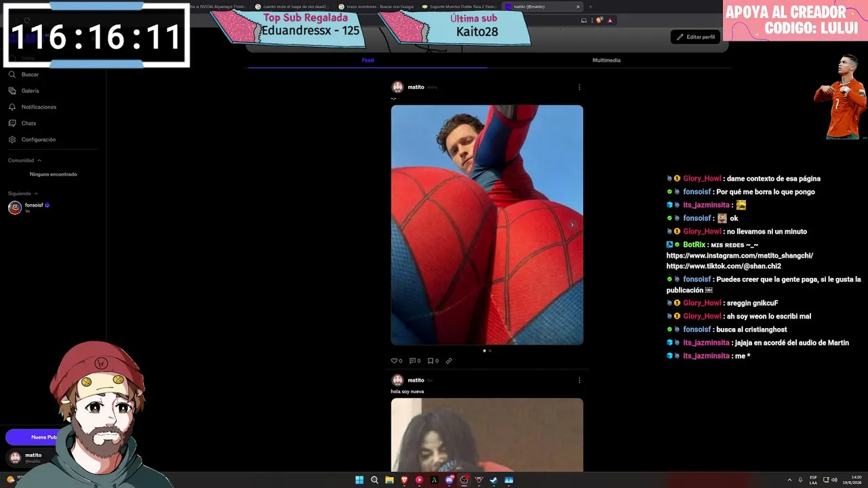868x488 pixels.
Task: Open the Spider-Man post image
Action: pyautogui.click(x=487, y=225)
